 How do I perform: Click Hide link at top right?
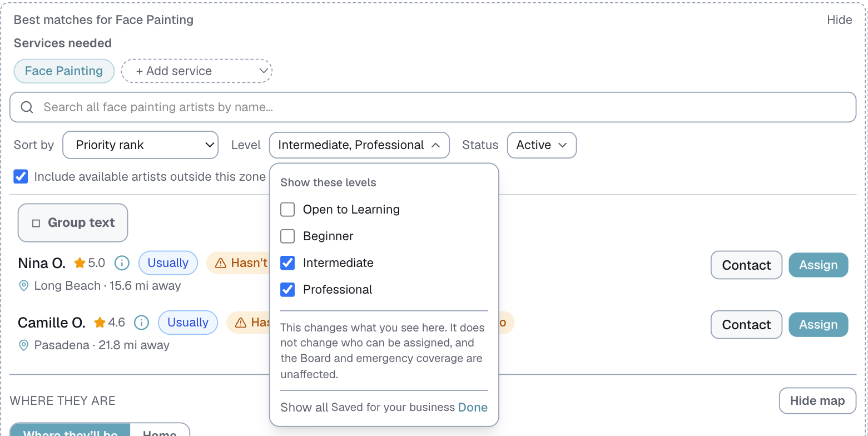pos(840,20)
